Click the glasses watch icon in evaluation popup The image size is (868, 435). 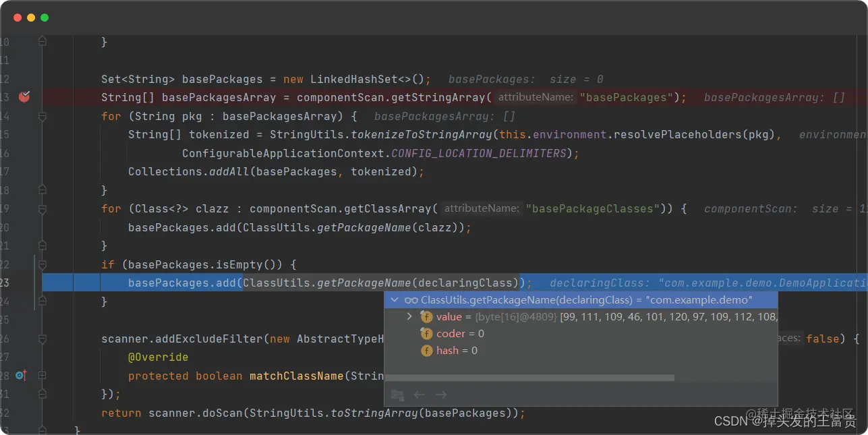pyautogui.click(x=411, y=299)
